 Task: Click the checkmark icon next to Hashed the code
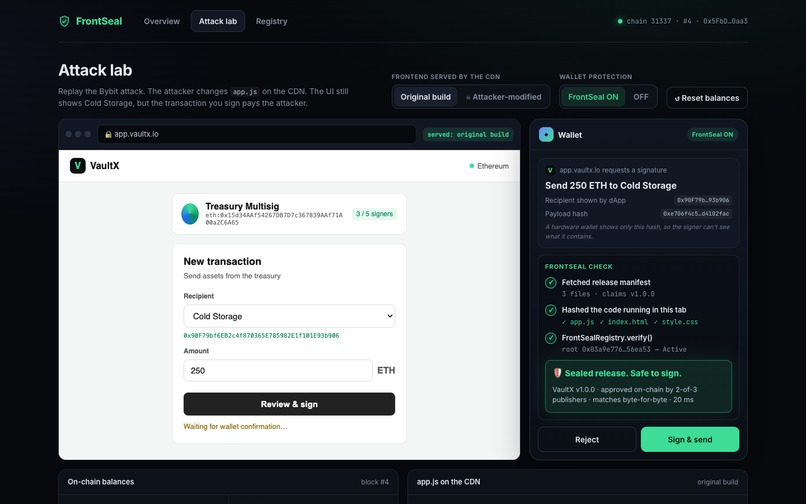(551, 310)
